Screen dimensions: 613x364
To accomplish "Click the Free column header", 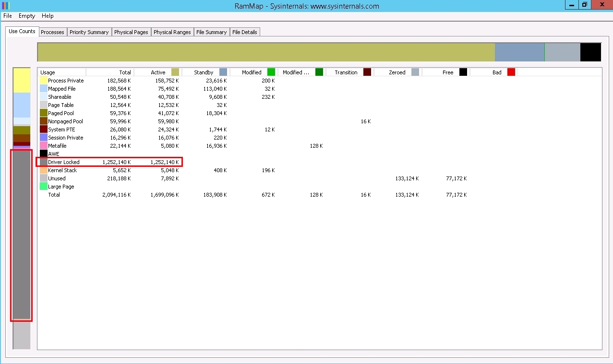I will 446,72.
